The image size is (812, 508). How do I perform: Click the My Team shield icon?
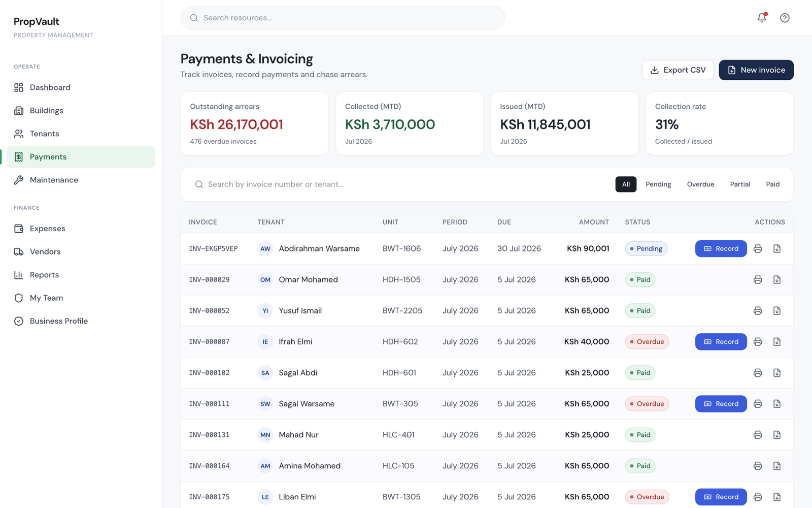(19, 298)
